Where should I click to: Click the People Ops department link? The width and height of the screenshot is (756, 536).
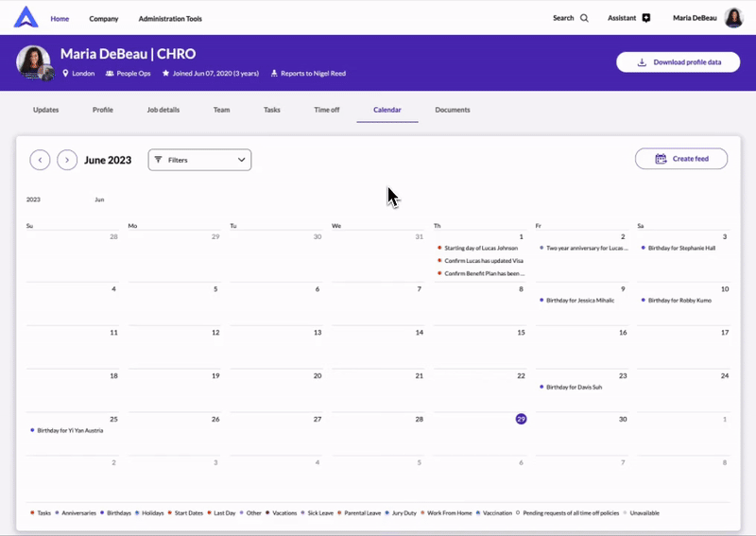coord(133,74)
